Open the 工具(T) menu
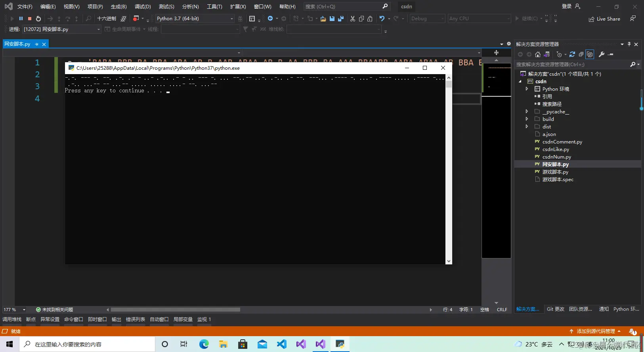The width and height of the screenshot is (644, 352). (214, 7)
